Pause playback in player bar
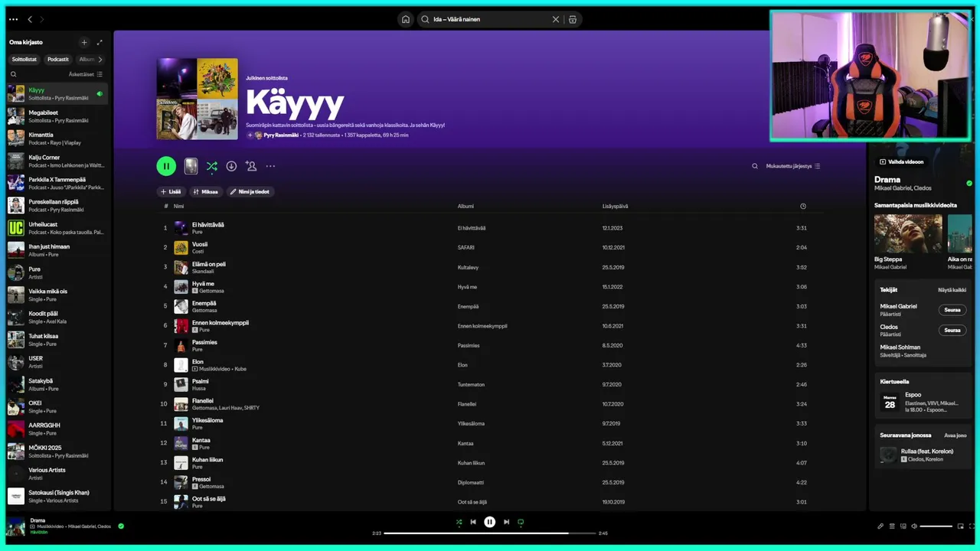The width and height of the screenshot is (980, 551). pyautogui.click(x=490, y=522)
